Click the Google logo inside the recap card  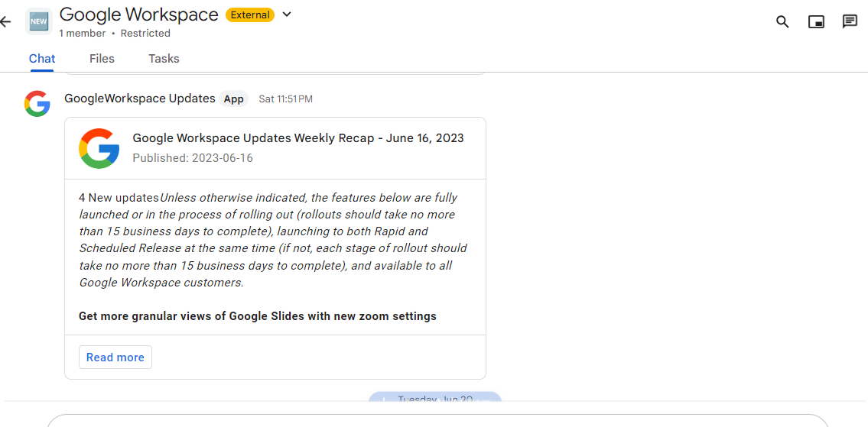tap(99, 148)
